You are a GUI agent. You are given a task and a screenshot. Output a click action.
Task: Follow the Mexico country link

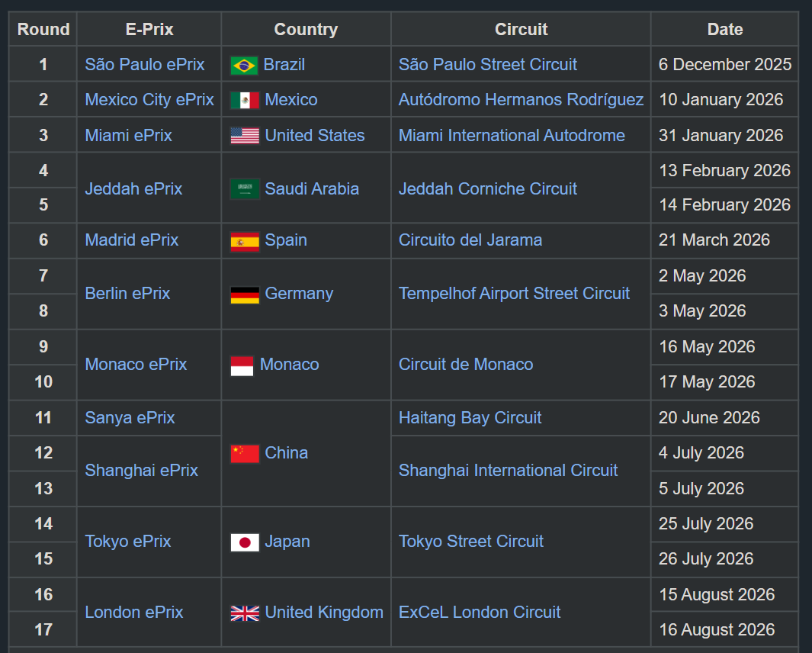(291, 99)
